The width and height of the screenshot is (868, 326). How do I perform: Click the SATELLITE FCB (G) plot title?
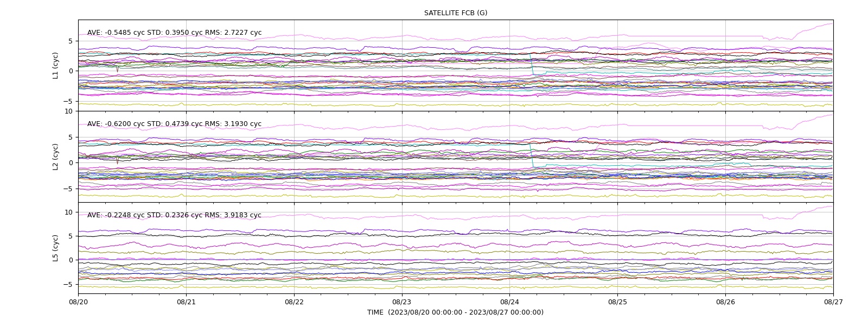456,13
